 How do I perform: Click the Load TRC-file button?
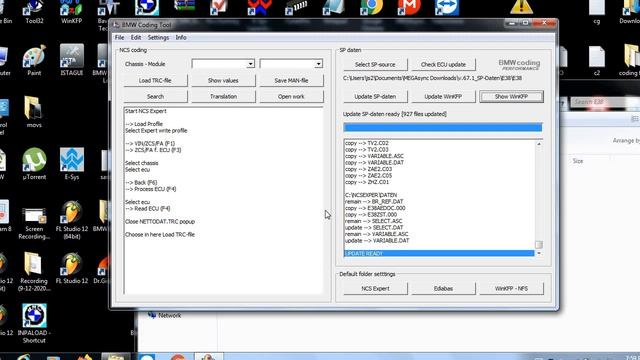coord(155,80)
